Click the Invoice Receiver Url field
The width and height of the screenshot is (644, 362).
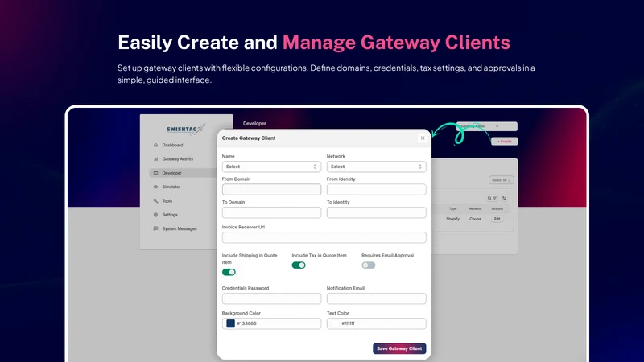(x=324, y=237)
